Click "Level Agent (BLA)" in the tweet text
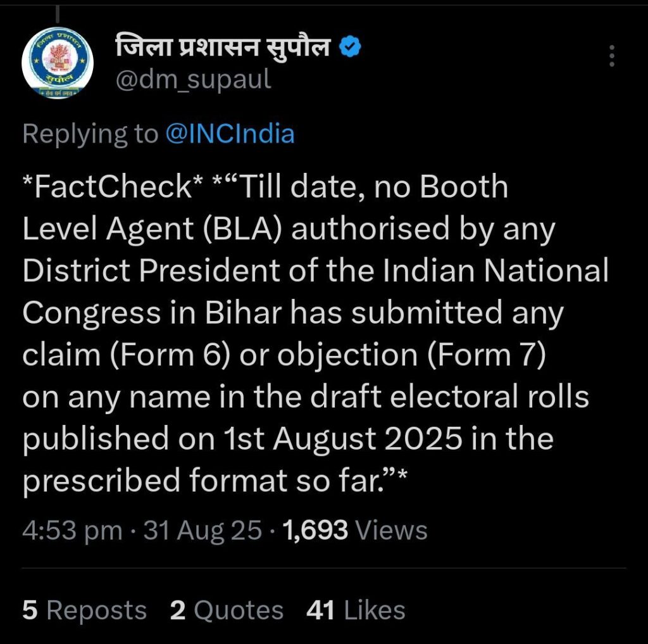This screenshot has height=644, width=648. click(x=152, y=230)
